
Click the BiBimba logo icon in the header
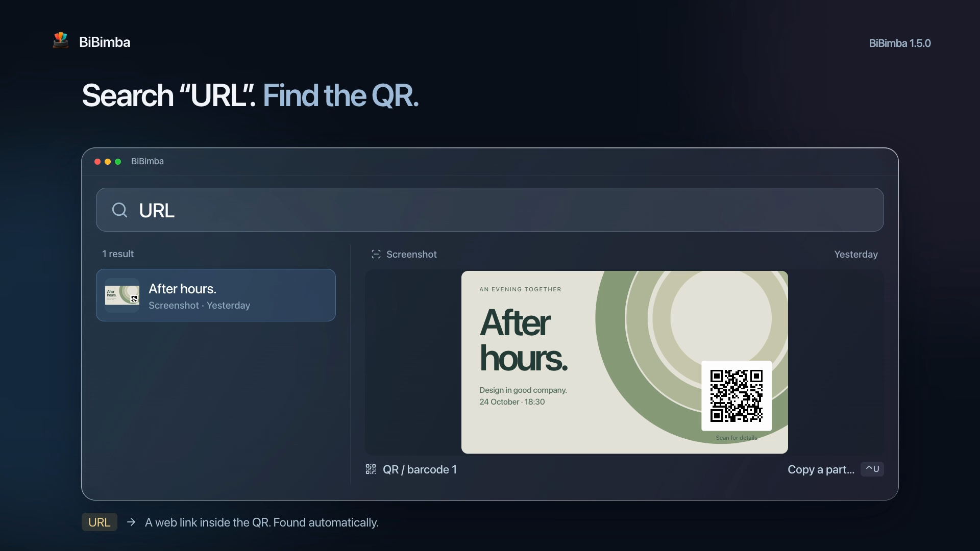point(61,40)
